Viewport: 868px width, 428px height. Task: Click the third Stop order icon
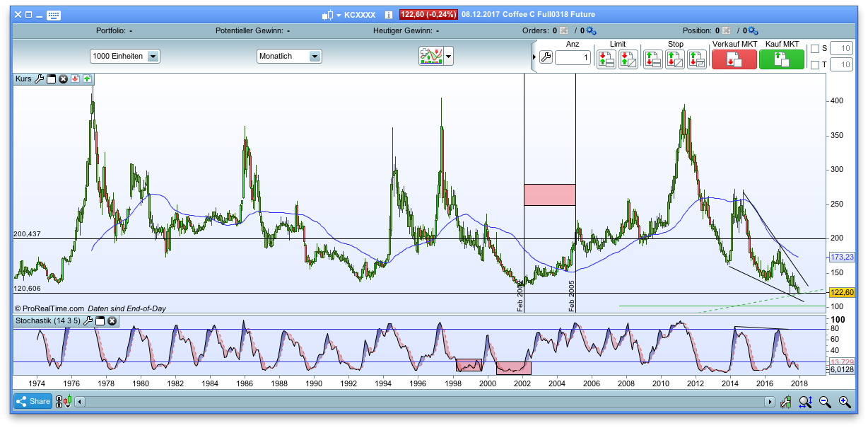(697, 59)
